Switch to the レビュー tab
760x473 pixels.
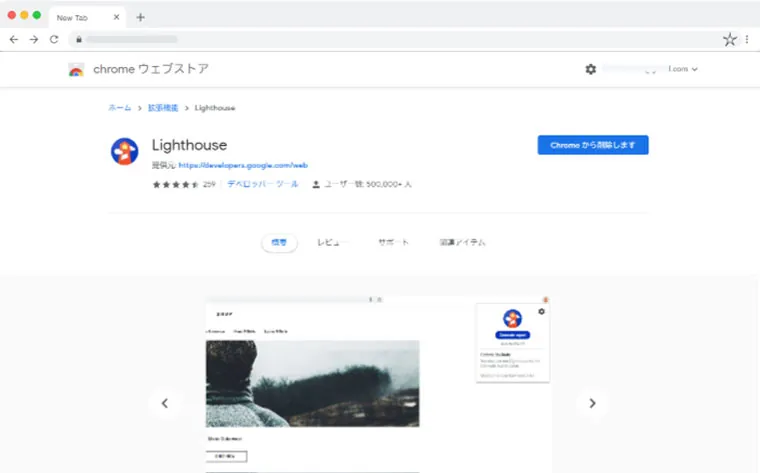[x=332, y=242]
